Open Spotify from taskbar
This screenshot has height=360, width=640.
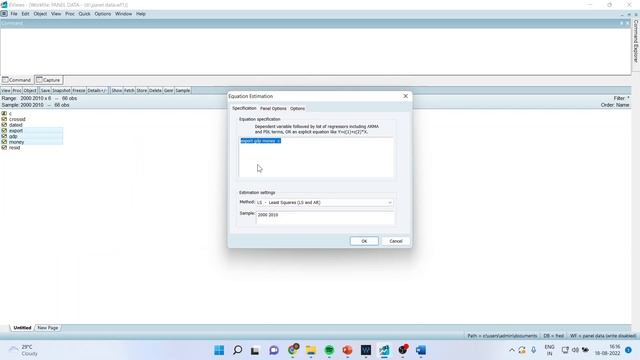[329, 350]
